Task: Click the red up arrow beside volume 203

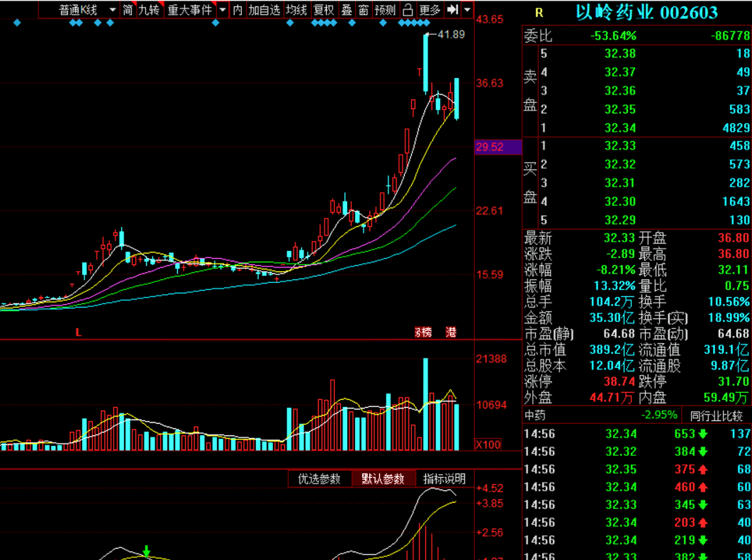Action: (x=703, y=523)
